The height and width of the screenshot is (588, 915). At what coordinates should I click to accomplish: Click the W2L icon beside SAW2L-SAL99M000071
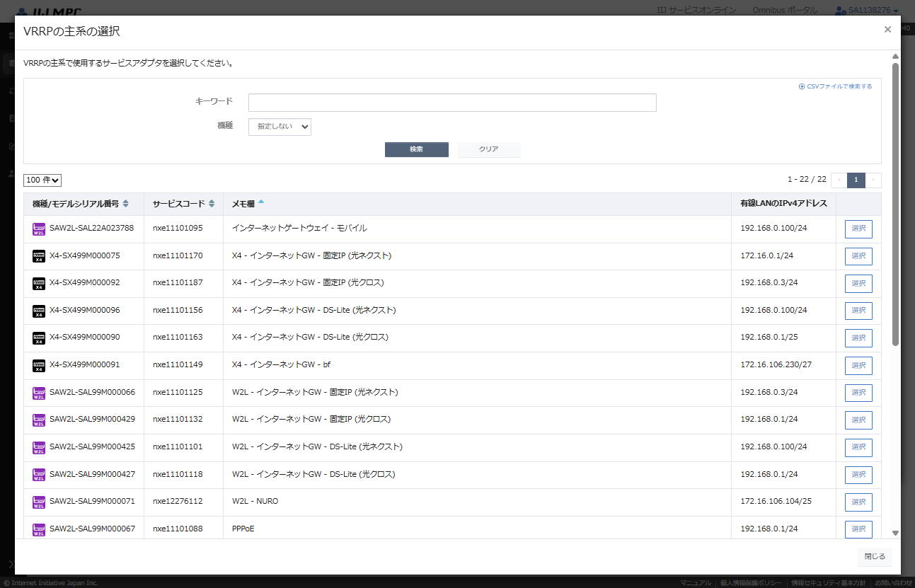tap(39, 502)
